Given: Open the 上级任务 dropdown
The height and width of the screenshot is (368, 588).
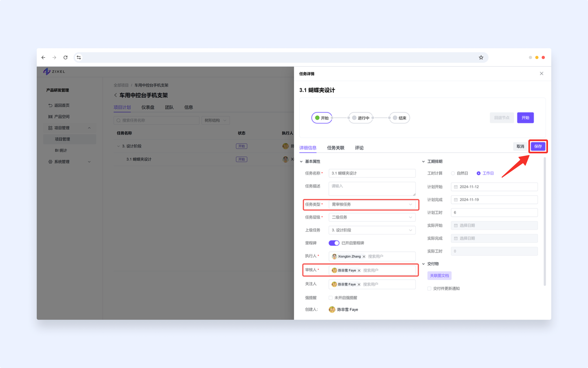Looking at the screenshot, I should tap(372, 230).
